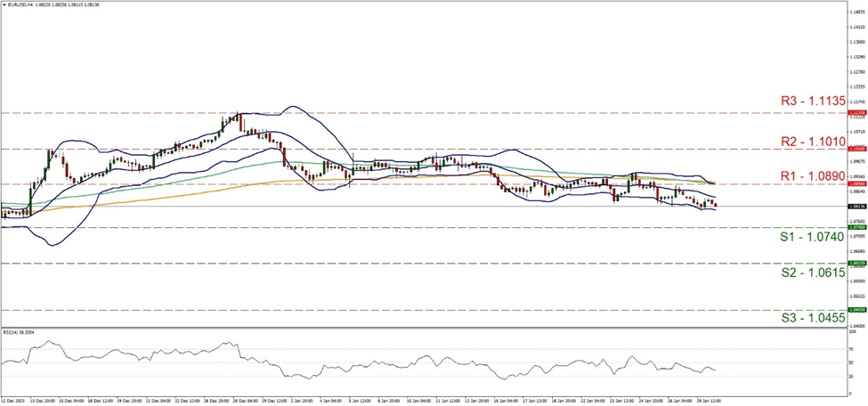The width and height of the screenshot is (868, 406).
Task: Click the red R3 price tag on axis
Action: point(857,113)
